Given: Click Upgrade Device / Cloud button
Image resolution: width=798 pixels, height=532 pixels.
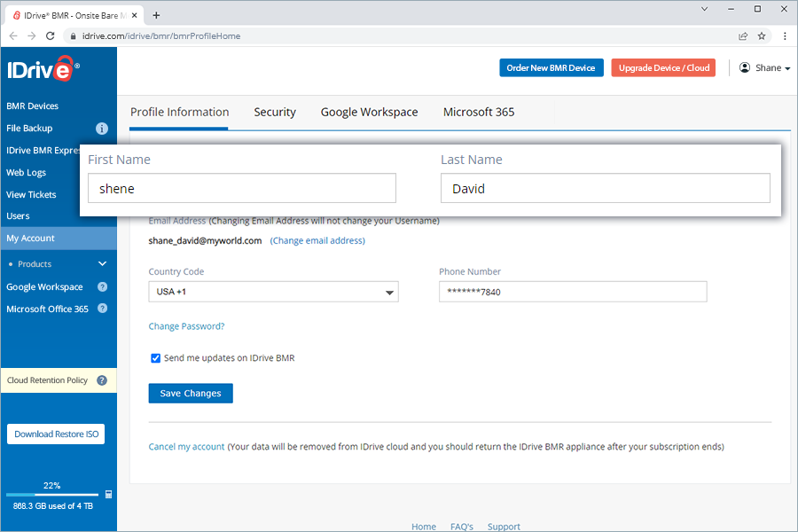Looking at the screenshot, I should [x=663, y=67].
